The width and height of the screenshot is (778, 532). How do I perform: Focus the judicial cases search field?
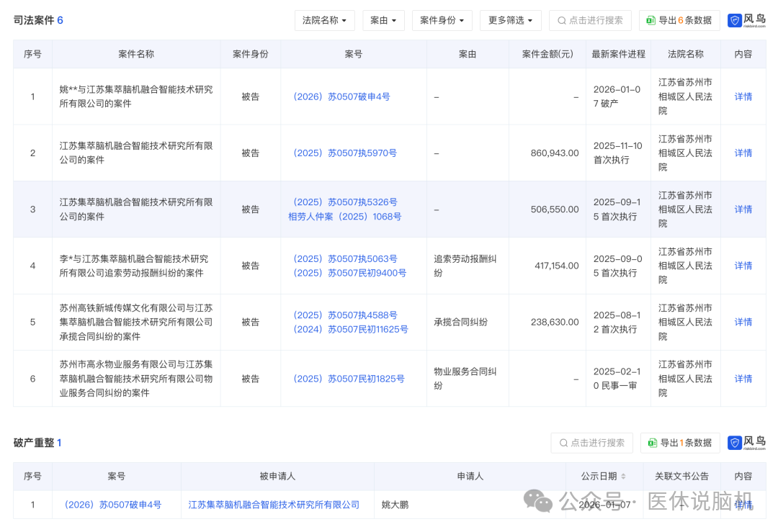[x=595, y=20]
